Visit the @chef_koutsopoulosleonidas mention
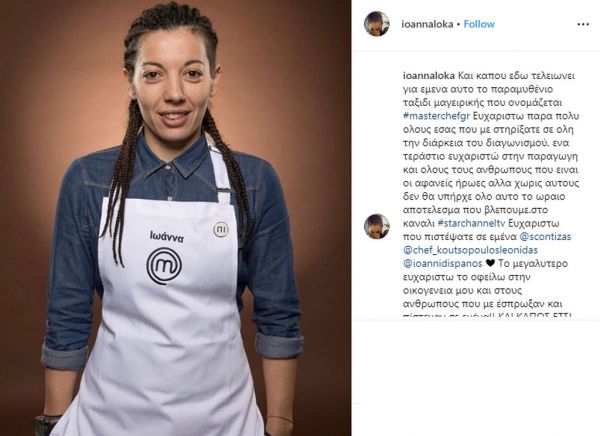 pos(470,250)
